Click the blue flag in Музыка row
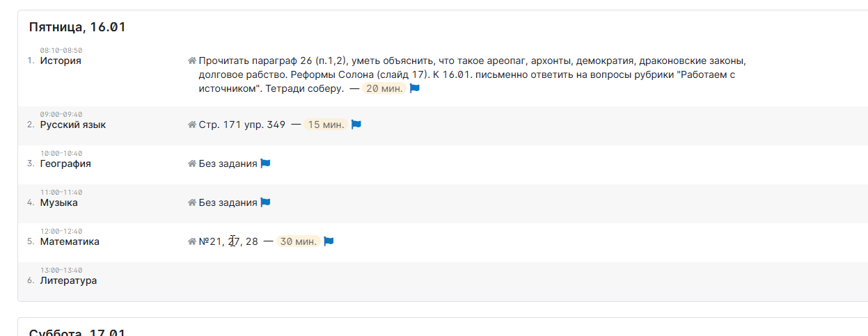This screenshot has width=868, height=336. 265,202
